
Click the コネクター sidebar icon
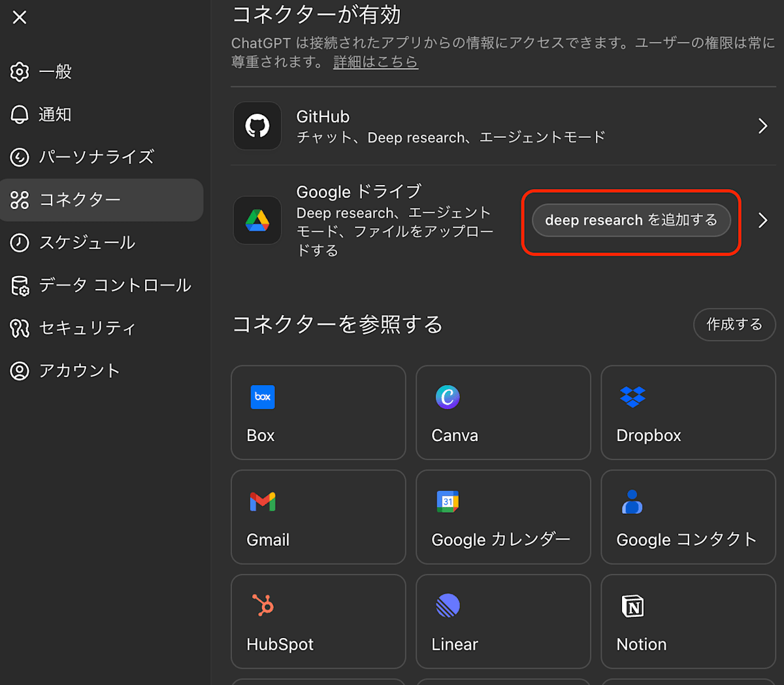20,200
